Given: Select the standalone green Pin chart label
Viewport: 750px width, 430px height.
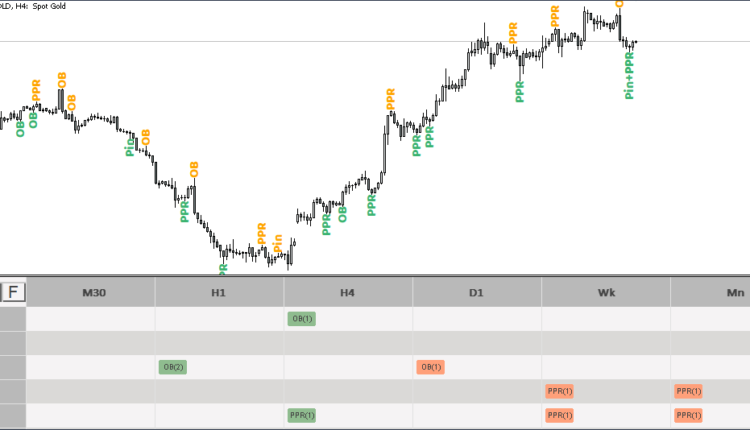Looking at the screenshot, I should [129, 147].
